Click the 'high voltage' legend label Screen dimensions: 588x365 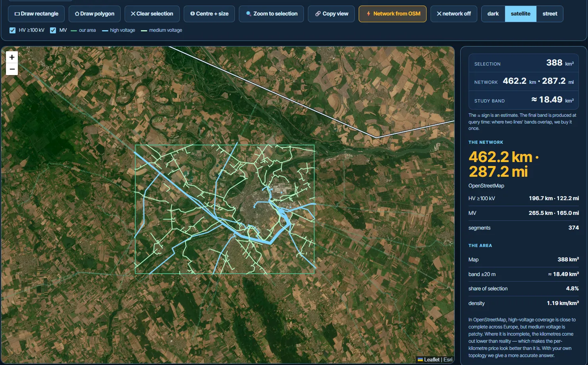[x=123, y=30]
